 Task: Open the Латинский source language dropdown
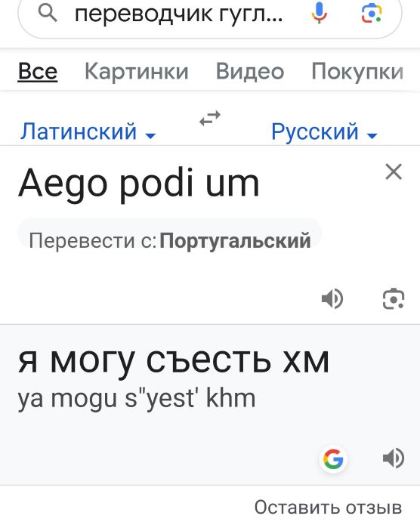tap(88, 131)
